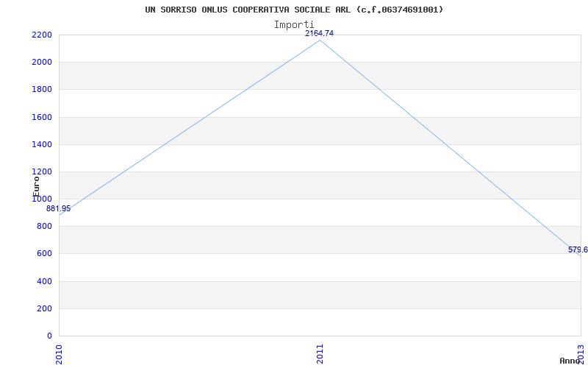588x368 pixels.
Task: Click the 579.6 data point label
Action: (x=578, y=250)
